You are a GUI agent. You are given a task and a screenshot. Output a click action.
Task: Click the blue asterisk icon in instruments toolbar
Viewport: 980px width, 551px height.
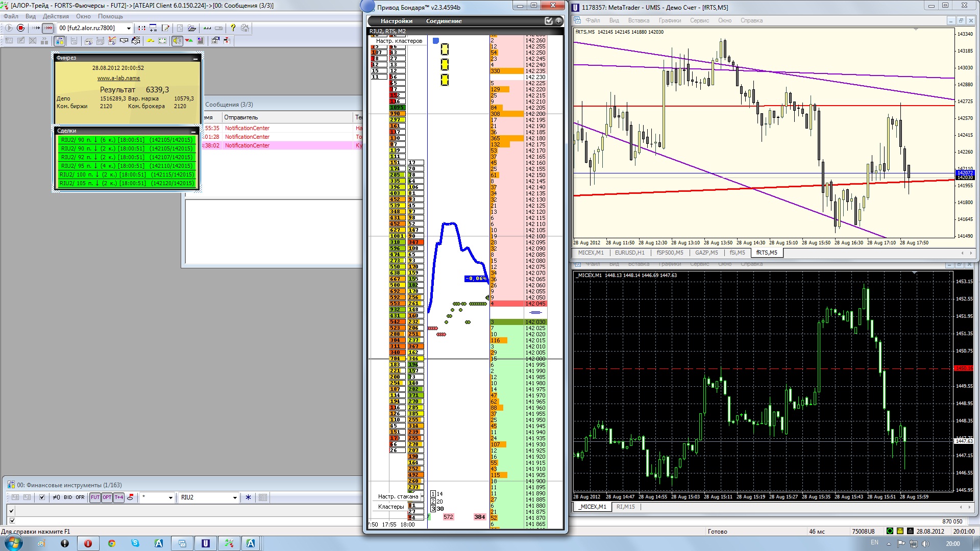coord(249,497)
